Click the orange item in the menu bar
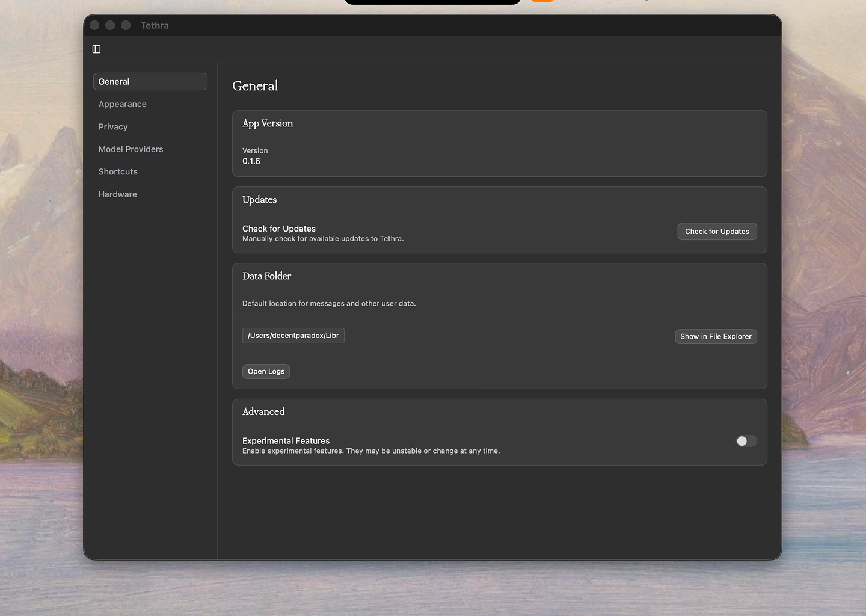Viewport: 866px width, 616px height. click(542, 1)
